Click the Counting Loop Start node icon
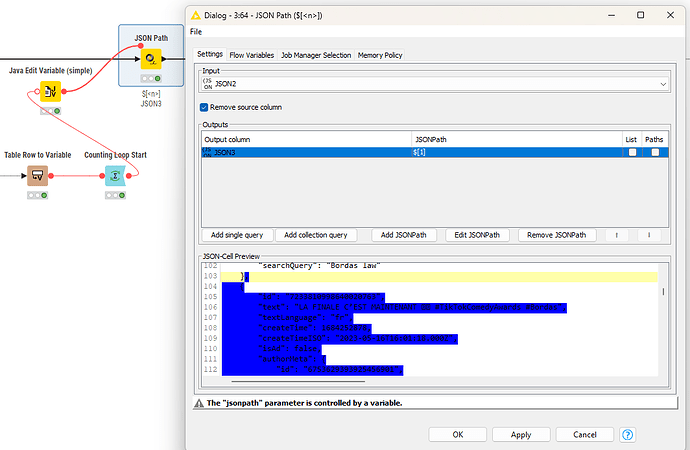Viewport: 690px width, 450px height. (115, 176)
